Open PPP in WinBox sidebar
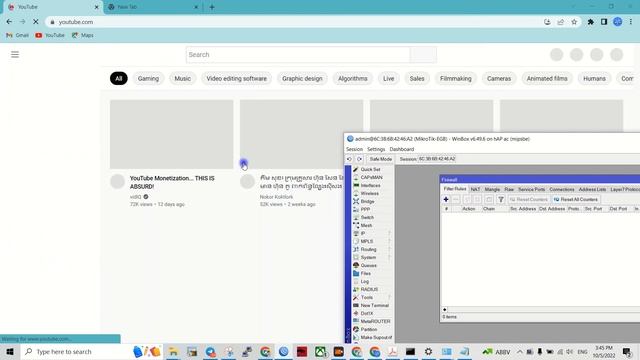The image size is (640, 360). pos(365,209)
